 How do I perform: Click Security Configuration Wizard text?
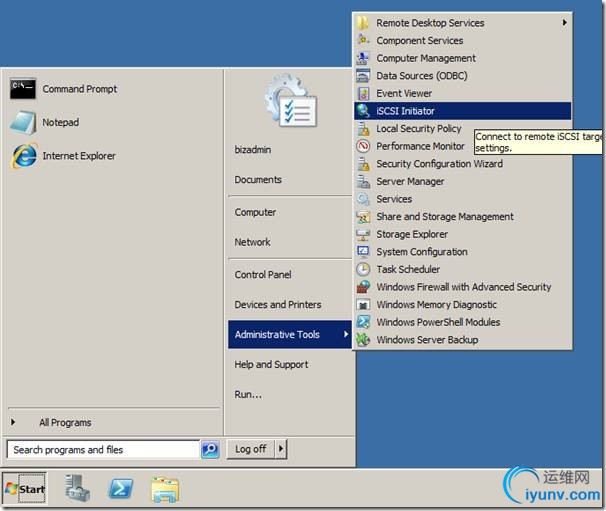click(x=439, y=164)
